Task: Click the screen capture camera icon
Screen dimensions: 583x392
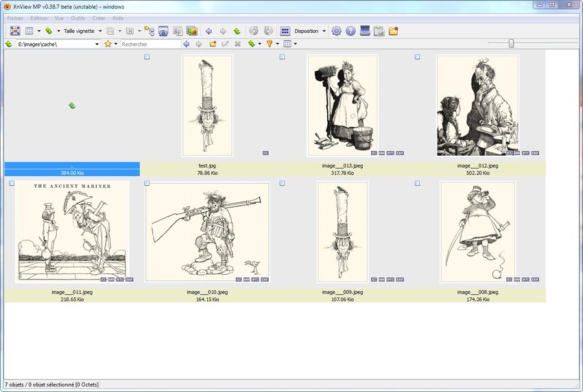Action: point(163,31)
